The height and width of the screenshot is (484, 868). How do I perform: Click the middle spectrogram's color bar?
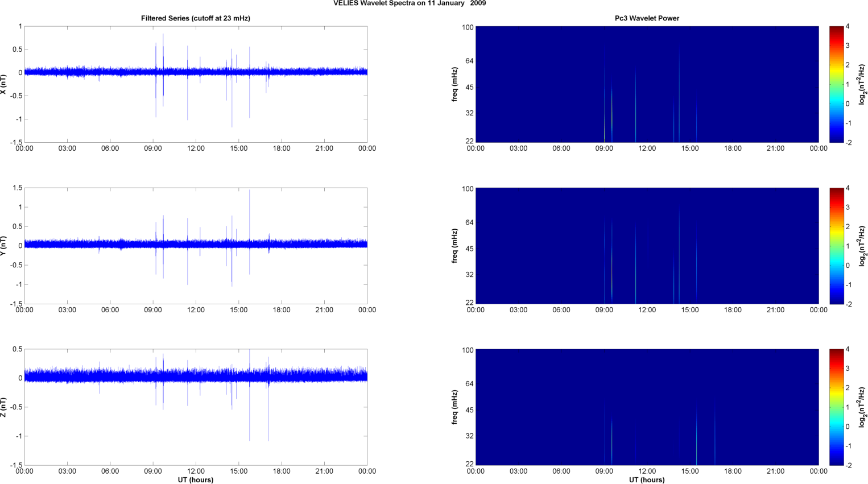pos(836,246)
